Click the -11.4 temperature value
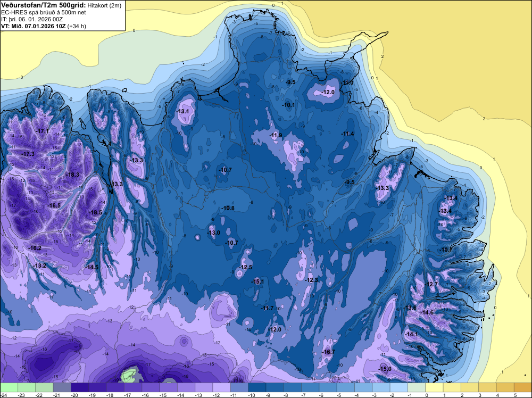Image resolution: width=532 pixels, height=398 pixels. pos(348,134)
